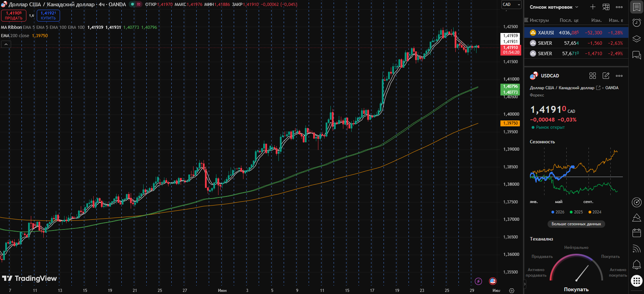The width and height of the screenshot is (644, 294).
Task: Toggle the 2026 seasonality series
Action: (x=558, y=212)
